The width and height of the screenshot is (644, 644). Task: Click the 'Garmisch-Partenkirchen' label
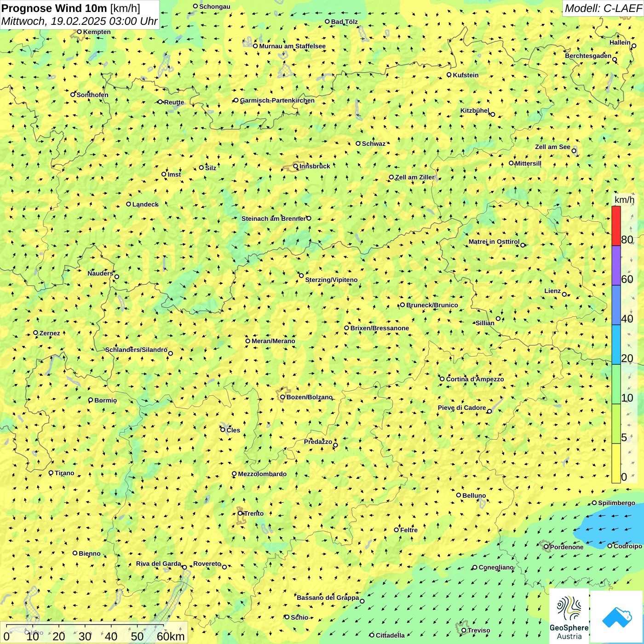click(x=277, y=100)
